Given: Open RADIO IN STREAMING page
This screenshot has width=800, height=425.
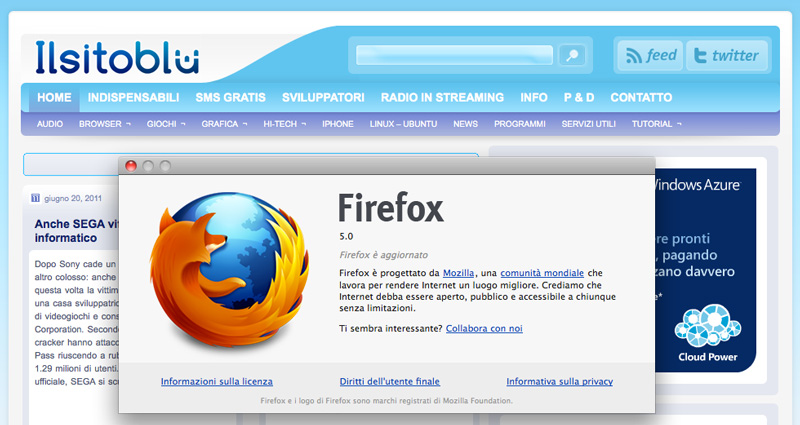Looking at the screenshot, I should (442, 97).
